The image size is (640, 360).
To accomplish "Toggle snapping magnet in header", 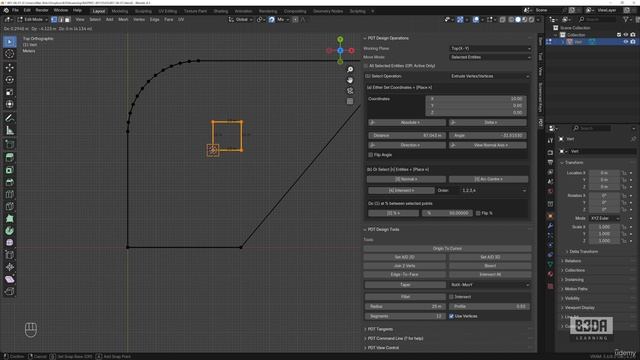I will (272, 20).
